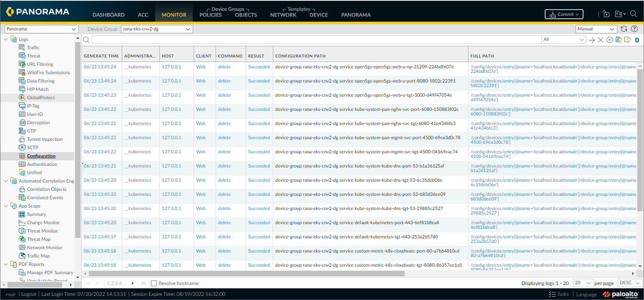The width and height of the screenshot is (644, 300).
Task: Enable the Resolve hostname checkbox
Action: pos(154,283)
